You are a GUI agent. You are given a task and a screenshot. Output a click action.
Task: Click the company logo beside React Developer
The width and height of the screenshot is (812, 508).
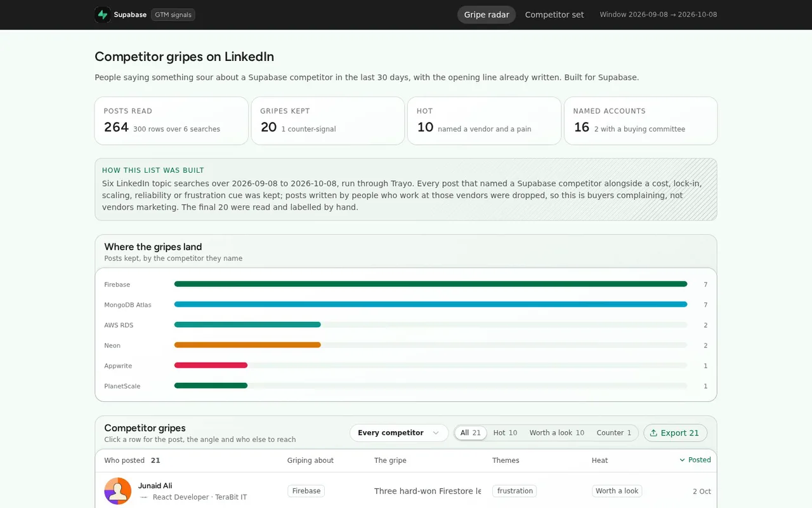pos(144,497)
